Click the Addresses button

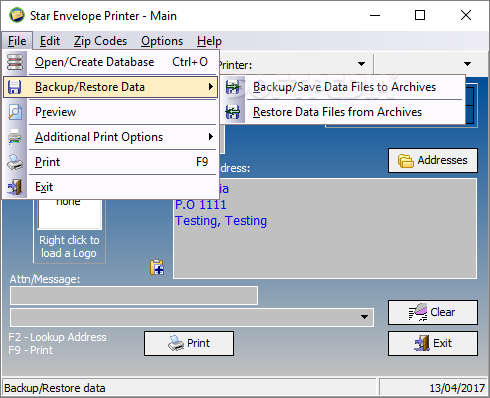point(433,160)
